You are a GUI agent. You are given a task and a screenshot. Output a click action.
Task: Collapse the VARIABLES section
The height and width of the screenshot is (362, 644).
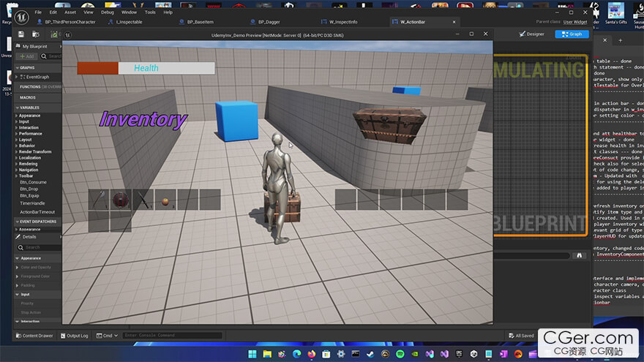18,108
